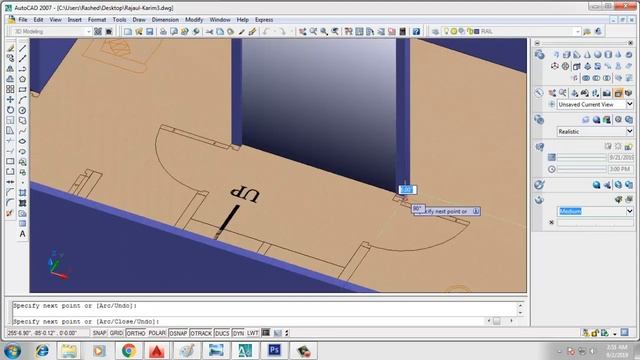Select the Polygon draw tool
640x360 pixels.
[x=22, y=79]
